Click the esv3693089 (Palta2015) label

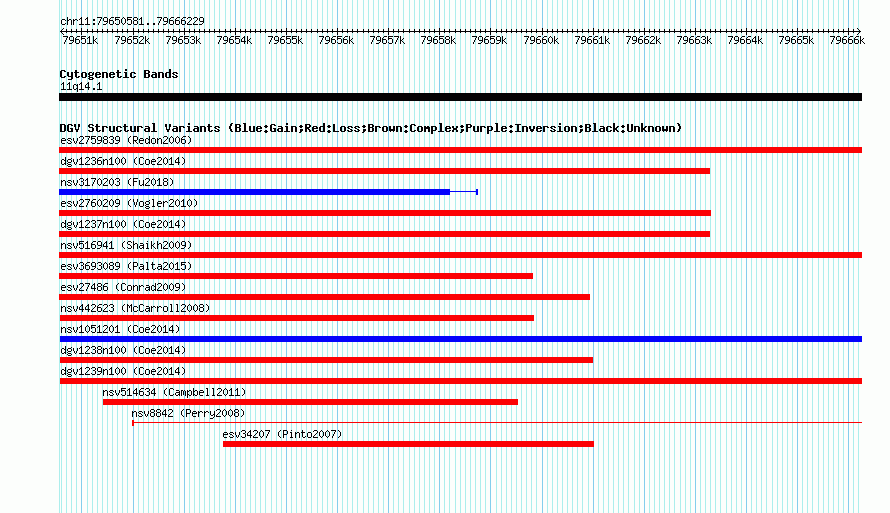[126, 266]
